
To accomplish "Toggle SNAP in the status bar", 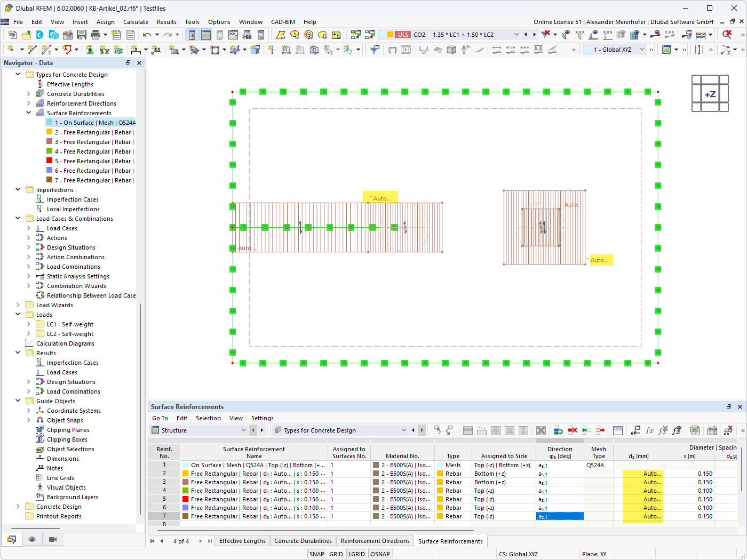I will click(316, 554).
